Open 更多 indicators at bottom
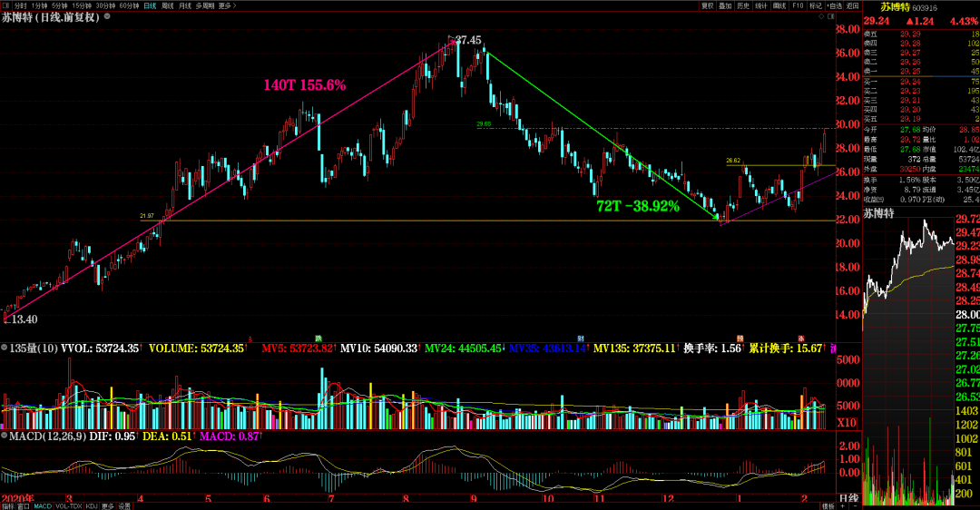Viewport: 980px width, 510px height. [x=107, y=506]
